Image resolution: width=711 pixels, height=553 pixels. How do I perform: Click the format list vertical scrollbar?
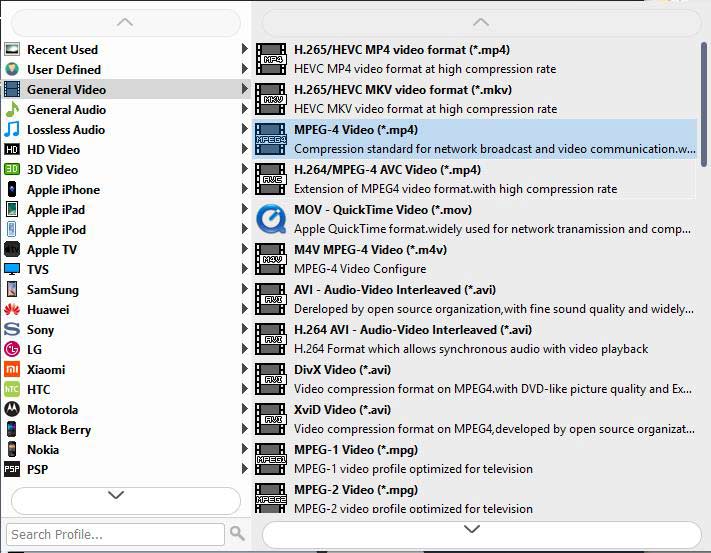(704, 104)
